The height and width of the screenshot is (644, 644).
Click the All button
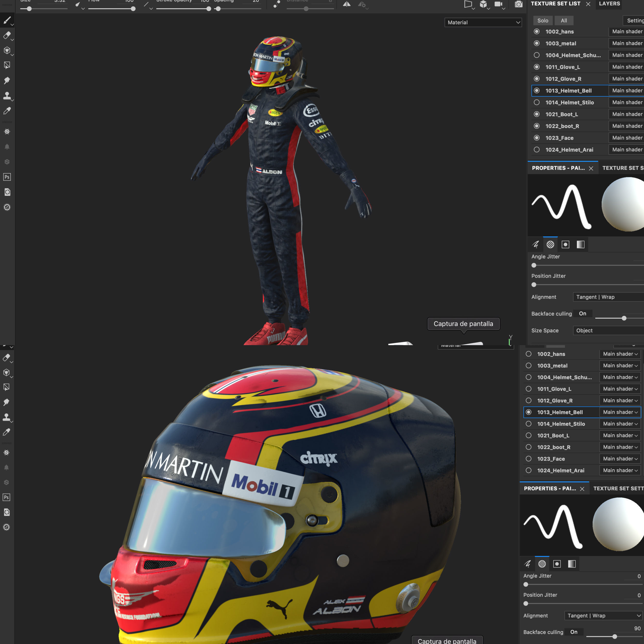pyautogui.click(x=564, y=20)
